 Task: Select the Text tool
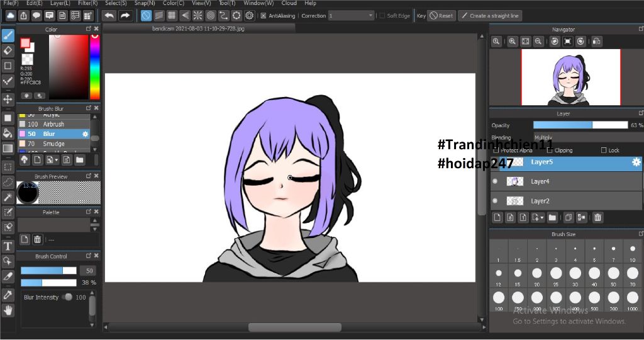[x=8, y=246]
